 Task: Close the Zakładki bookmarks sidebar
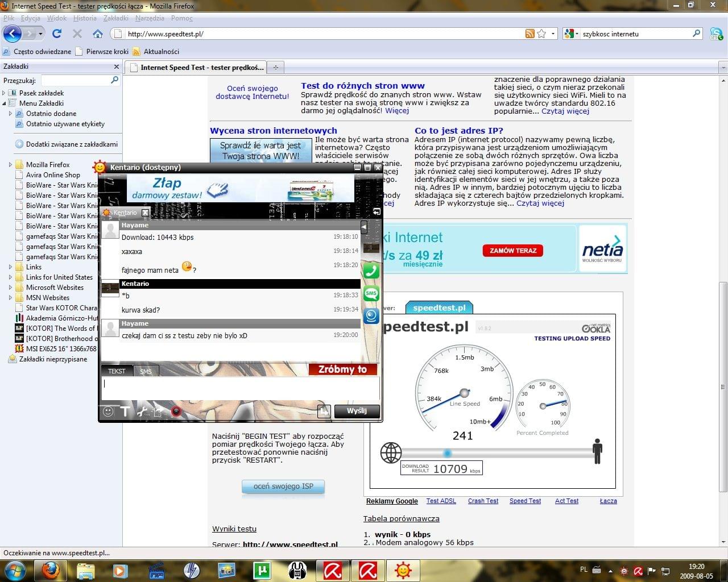116,66
